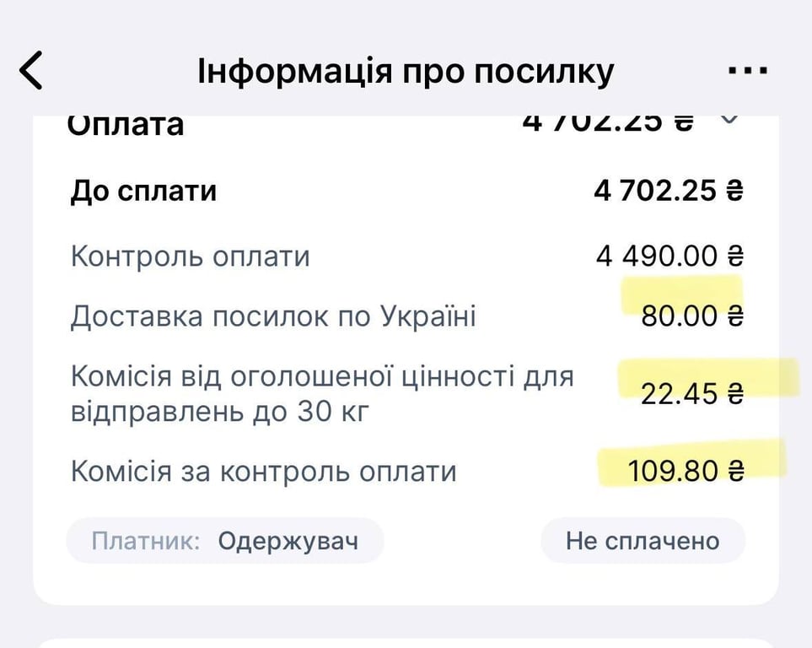Click the highlighted 109.80 ₴ commission amount
This screenshot has height=648, width=812.
[686, 471]
